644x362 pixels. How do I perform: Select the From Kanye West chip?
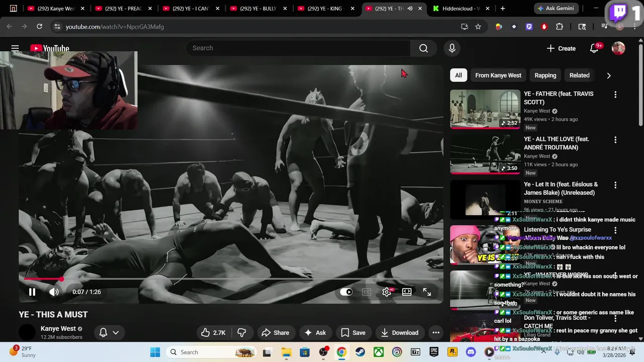(x=498, y=75)
